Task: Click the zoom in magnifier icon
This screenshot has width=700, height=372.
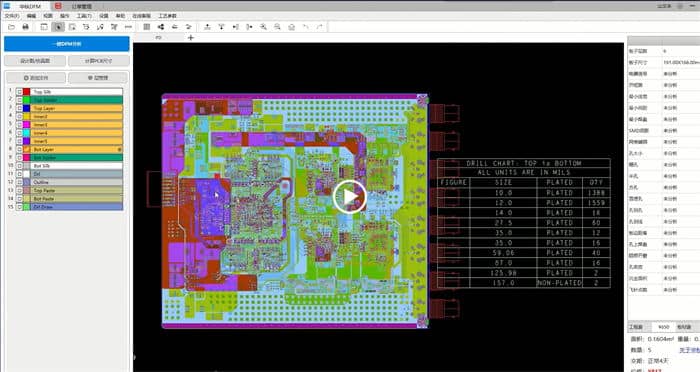Action: pyautogui.click(x=263, y=27)
